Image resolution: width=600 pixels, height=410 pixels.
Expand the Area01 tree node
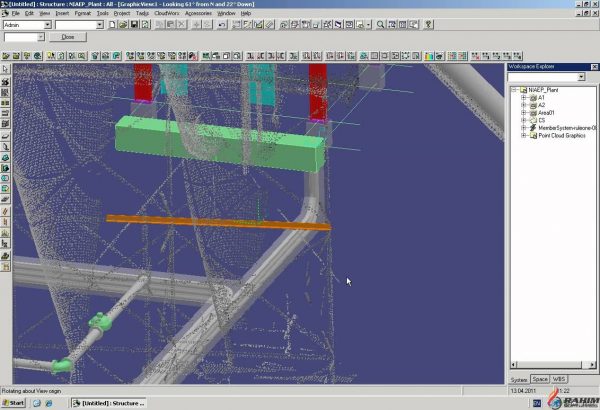[x=524, y=113]
